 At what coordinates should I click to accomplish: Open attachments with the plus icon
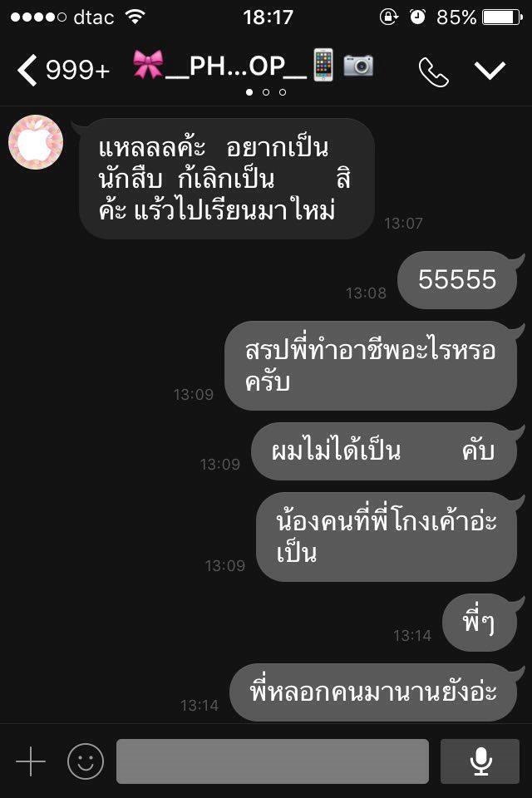(31, 761)
